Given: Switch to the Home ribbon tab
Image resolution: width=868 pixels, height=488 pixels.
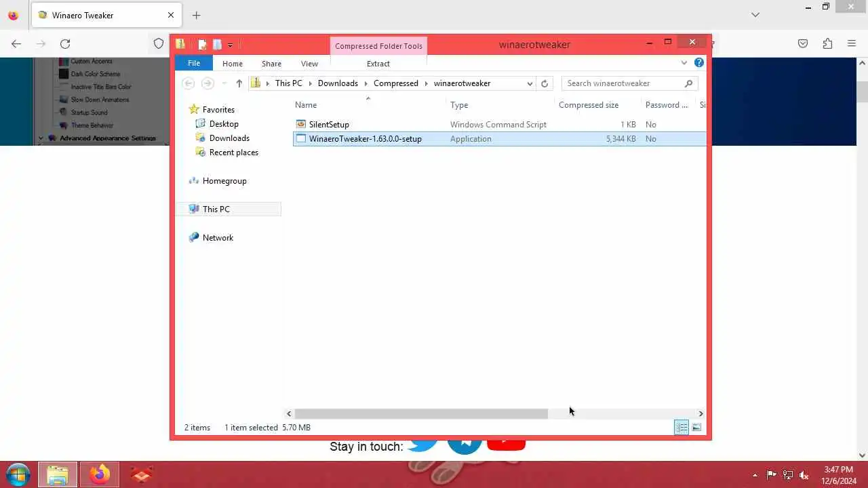Looking at the screenshot, I should [233, 64].
